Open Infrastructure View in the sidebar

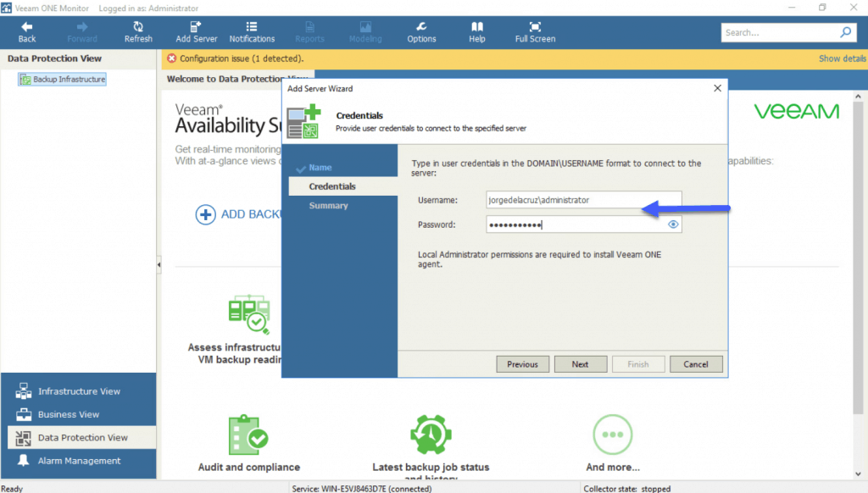click(x=79, y=391)
